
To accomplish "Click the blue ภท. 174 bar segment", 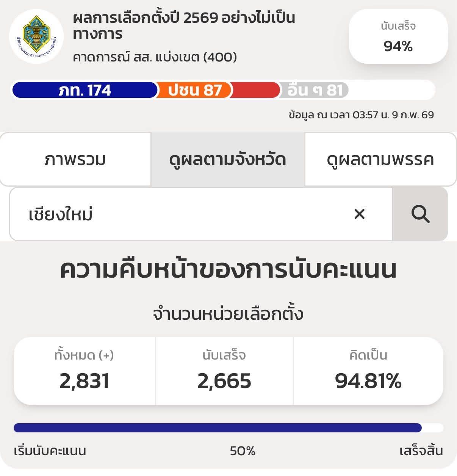I will tap(85, 90).
